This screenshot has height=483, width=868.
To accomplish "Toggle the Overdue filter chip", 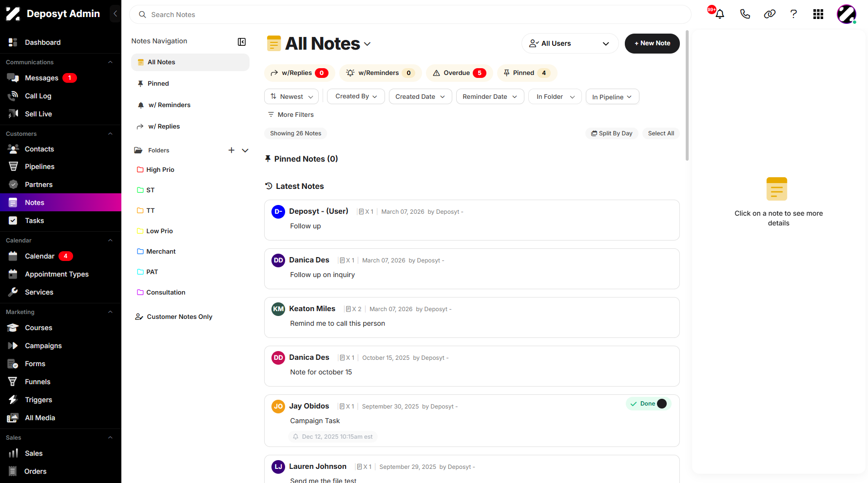I will (460, 73).
